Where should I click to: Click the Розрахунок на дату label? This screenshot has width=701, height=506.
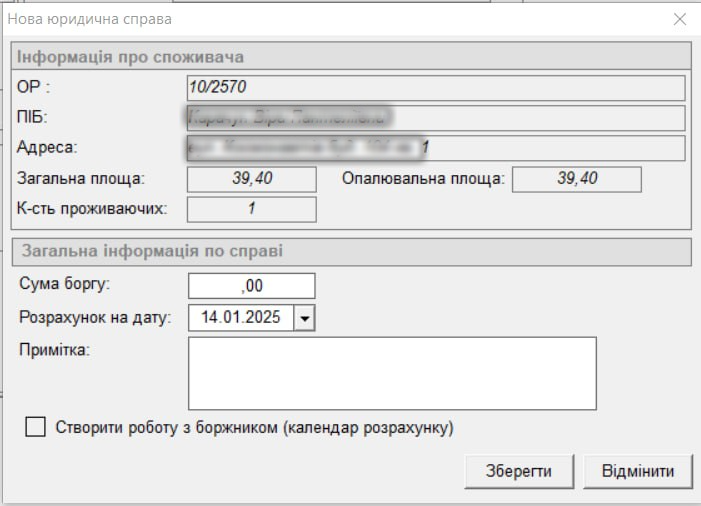(95, 317)
